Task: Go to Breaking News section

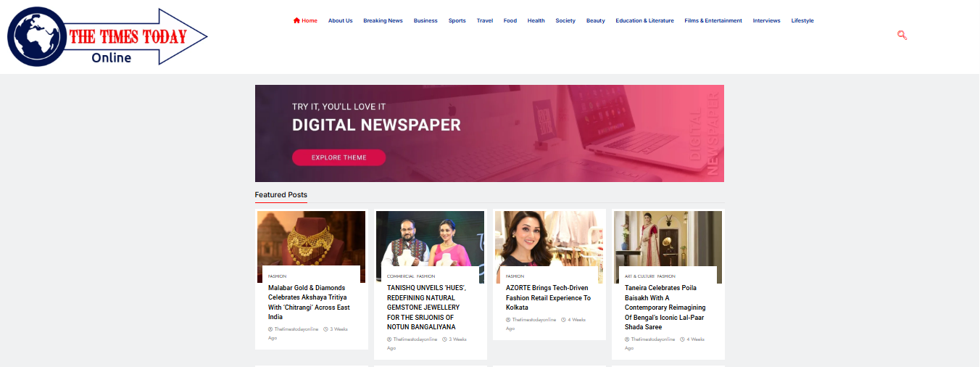Action: click(383, 20)
